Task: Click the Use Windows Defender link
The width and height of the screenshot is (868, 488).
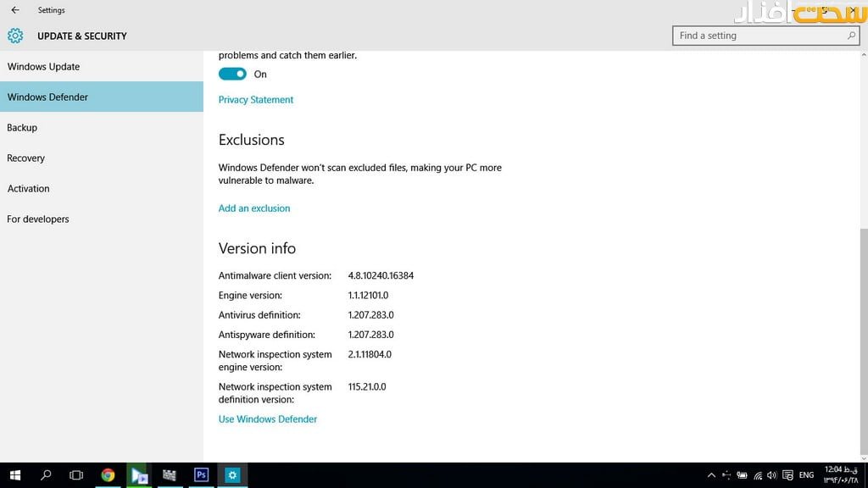Action: click(x=268, y=419)
